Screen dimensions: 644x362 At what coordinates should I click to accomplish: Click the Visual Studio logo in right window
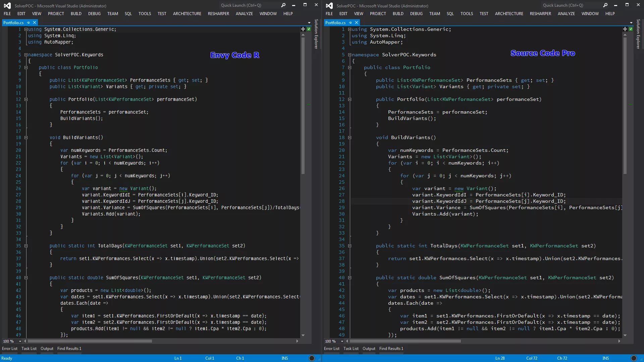(x=329, y=6)
